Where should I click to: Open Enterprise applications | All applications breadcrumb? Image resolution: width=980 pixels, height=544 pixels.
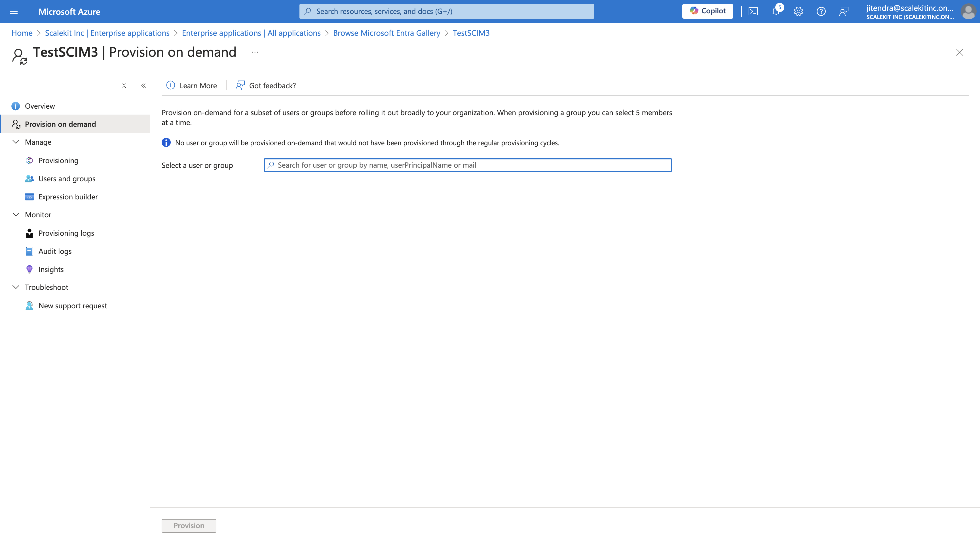pyautogui.click(x=251, y=33)
